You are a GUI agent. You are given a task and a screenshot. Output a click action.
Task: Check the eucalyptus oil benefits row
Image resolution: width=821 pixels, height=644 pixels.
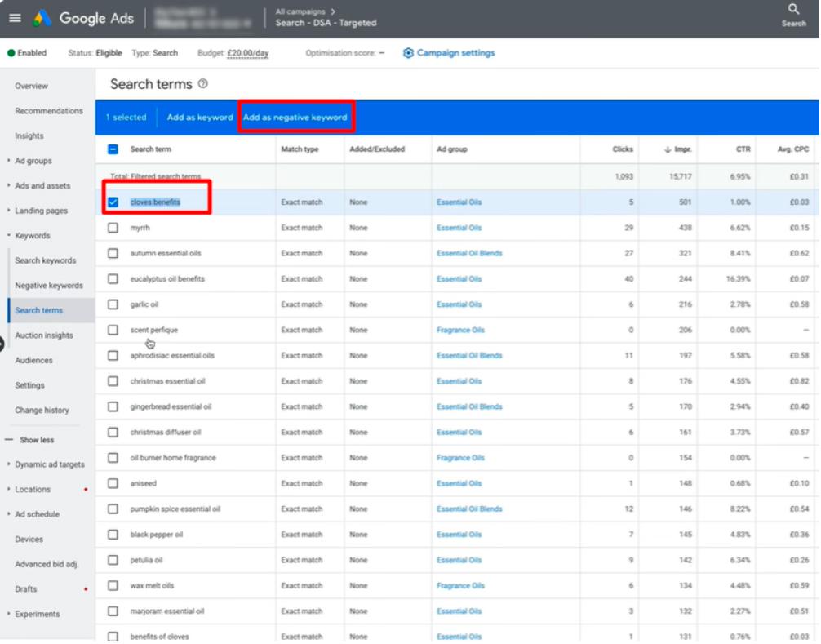coord(113,279)
